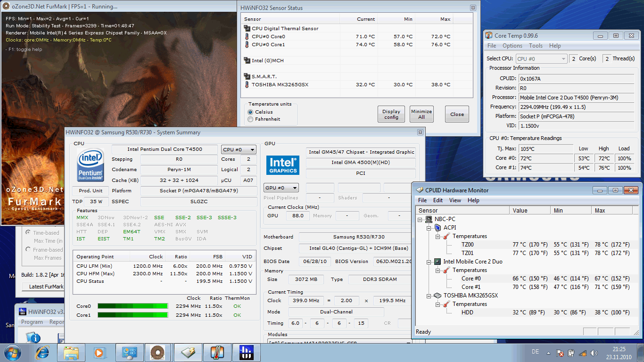This screenshot has width=644, height=362.
Task: Click TOSHIBA MK3265GSX drive icon in tree
Action: pyautogui.click(x=437, y=296)
